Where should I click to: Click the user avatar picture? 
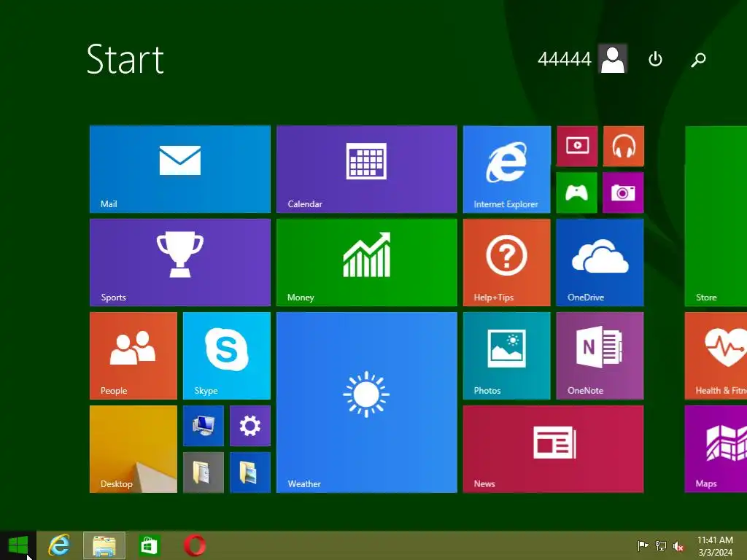point(613,59)
